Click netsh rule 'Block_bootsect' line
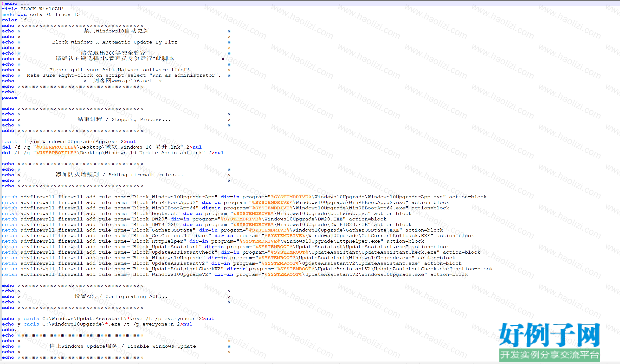 [x=207, y=213]
